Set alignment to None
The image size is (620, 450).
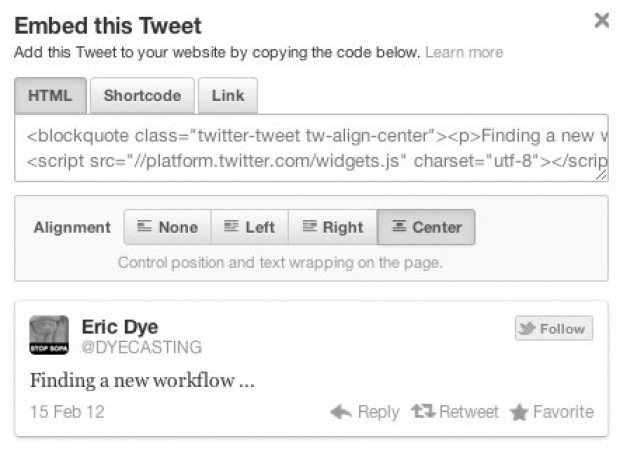[167, 227]
